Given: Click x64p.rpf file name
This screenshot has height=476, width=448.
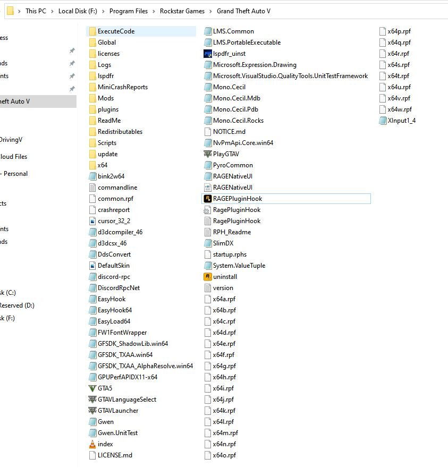Looking at the screenshot, I should (399, 31).
